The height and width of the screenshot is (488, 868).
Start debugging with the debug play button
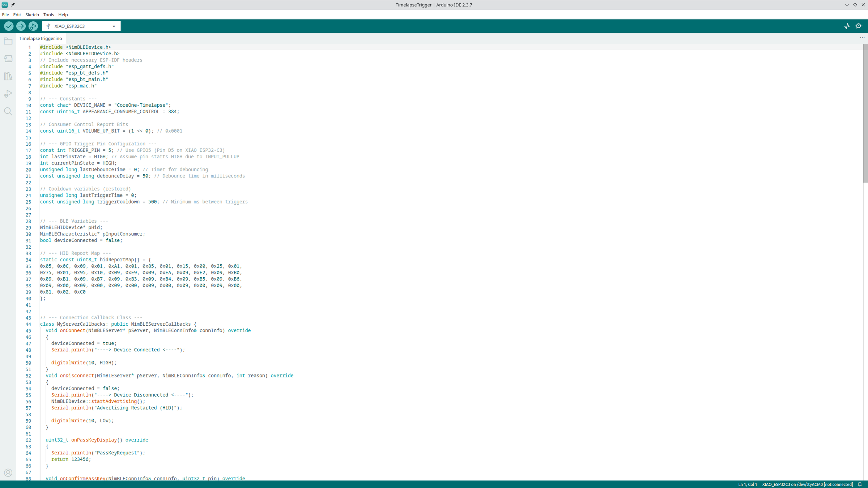33,26
